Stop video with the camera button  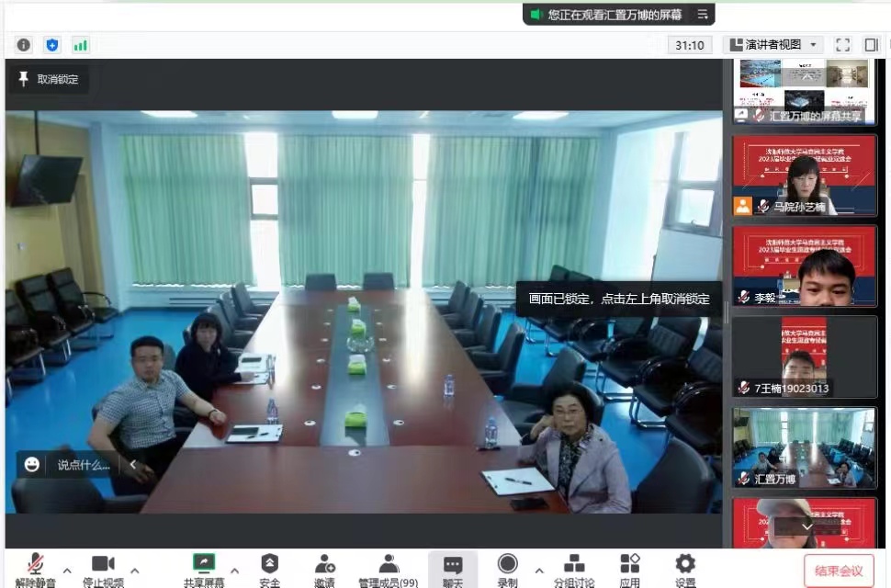[102, 567]
